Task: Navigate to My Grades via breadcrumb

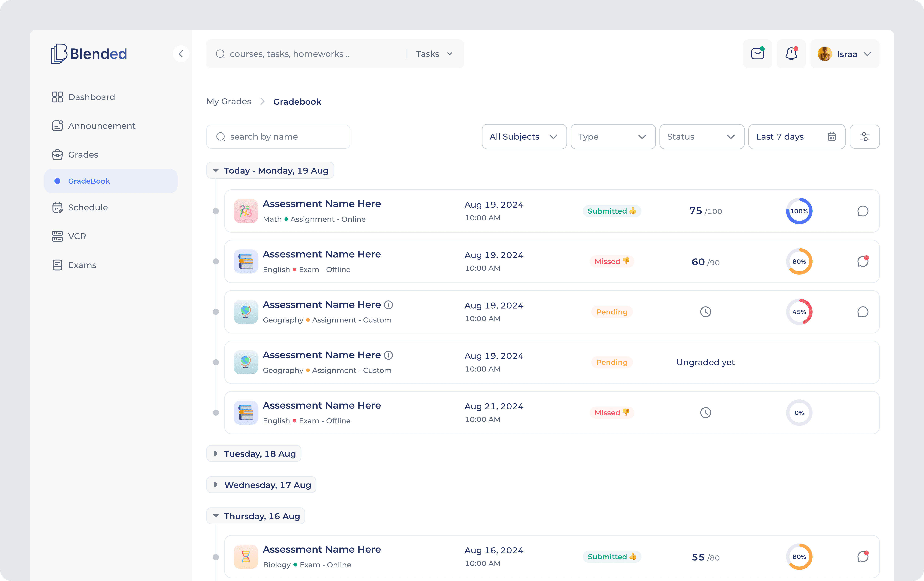Action: click(228, 101)
